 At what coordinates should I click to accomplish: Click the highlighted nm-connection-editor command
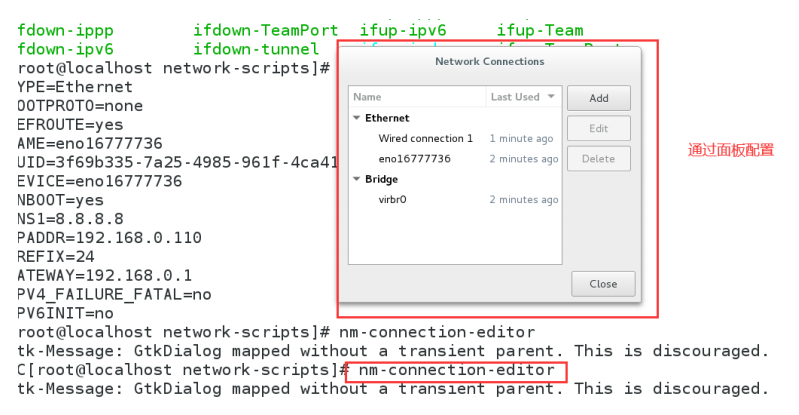[456, 370]
